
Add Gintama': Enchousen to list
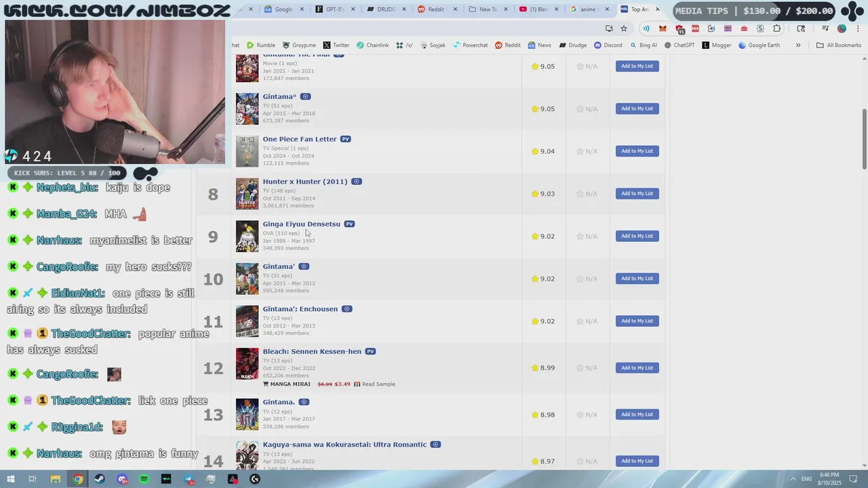[x=637, y=321]
